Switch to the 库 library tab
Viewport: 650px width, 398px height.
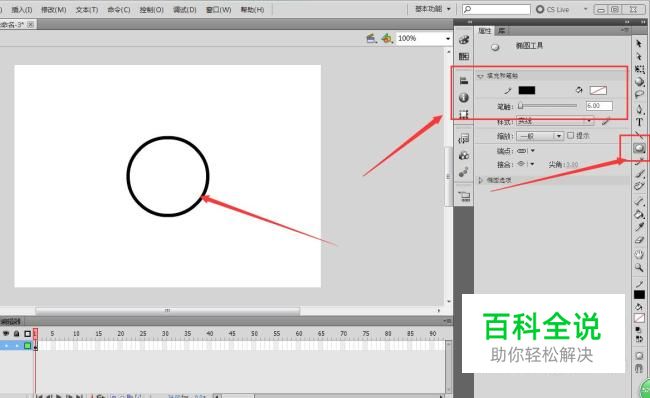502,31
